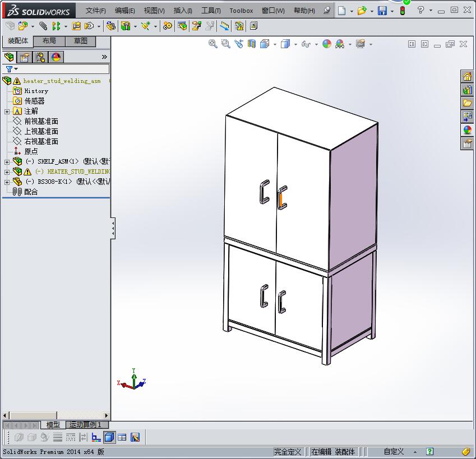
Task: Click the Zoom to Area icon
Action: point(225,44)
